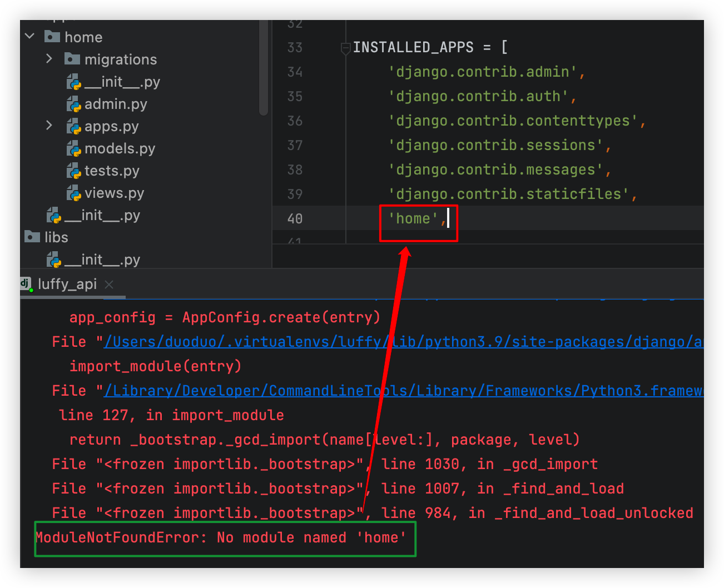Select the home folder icon
724x588 pixels.
52,37
